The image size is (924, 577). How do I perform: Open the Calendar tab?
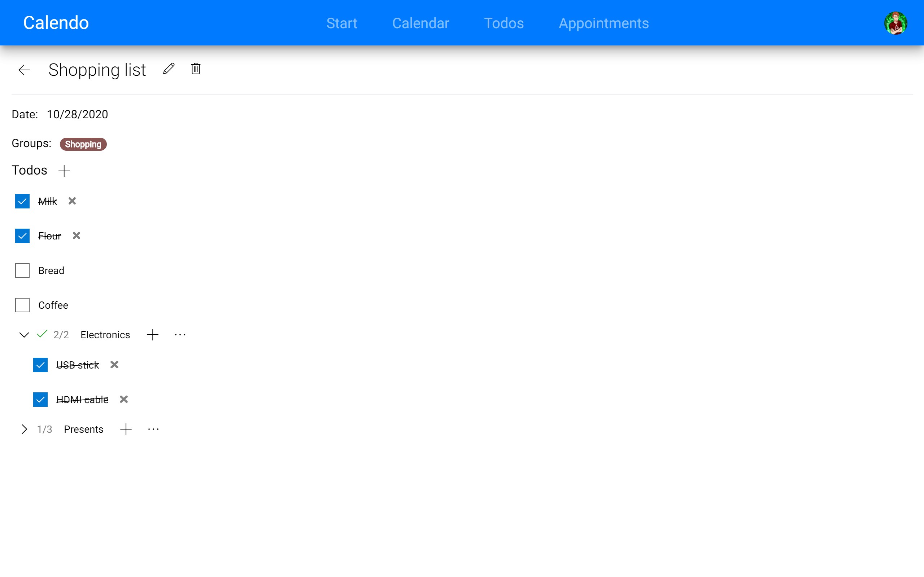point(420,23)
